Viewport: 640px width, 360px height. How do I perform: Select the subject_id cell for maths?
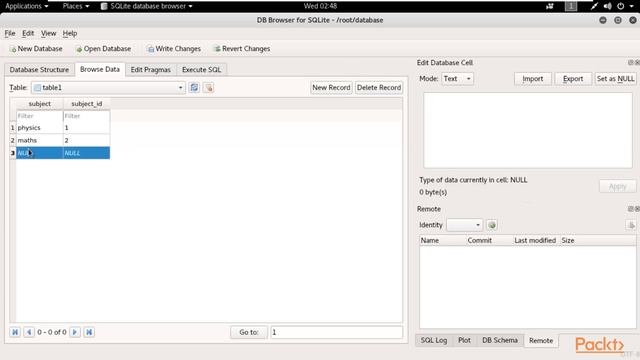[x=87, y=140]
